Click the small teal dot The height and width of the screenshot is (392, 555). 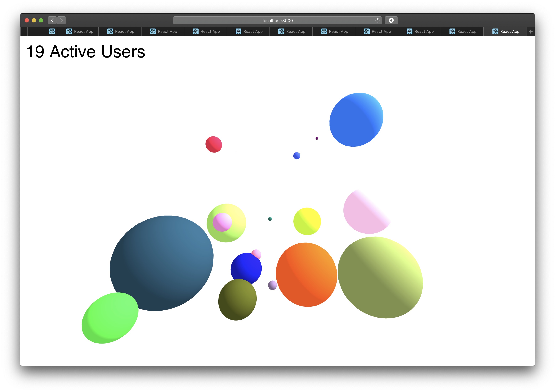click(270, 219)
